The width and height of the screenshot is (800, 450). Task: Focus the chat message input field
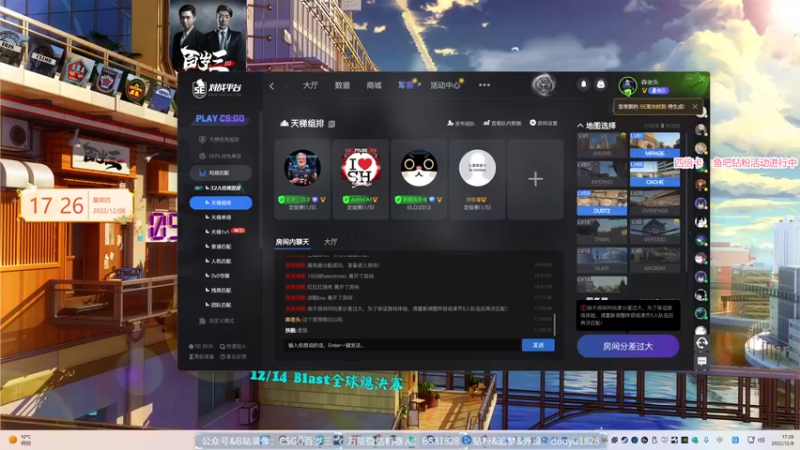click(x=402, y=345)
